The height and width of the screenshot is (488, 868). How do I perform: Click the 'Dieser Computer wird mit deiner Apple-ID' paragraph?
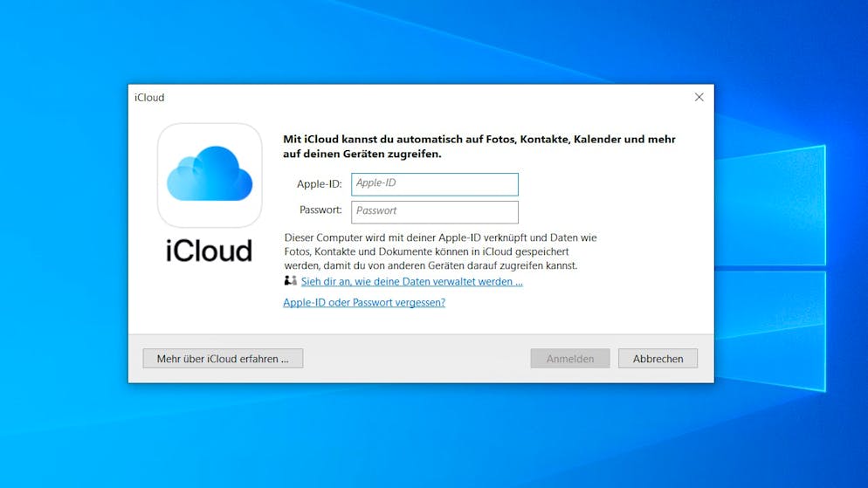coord(441,251)
